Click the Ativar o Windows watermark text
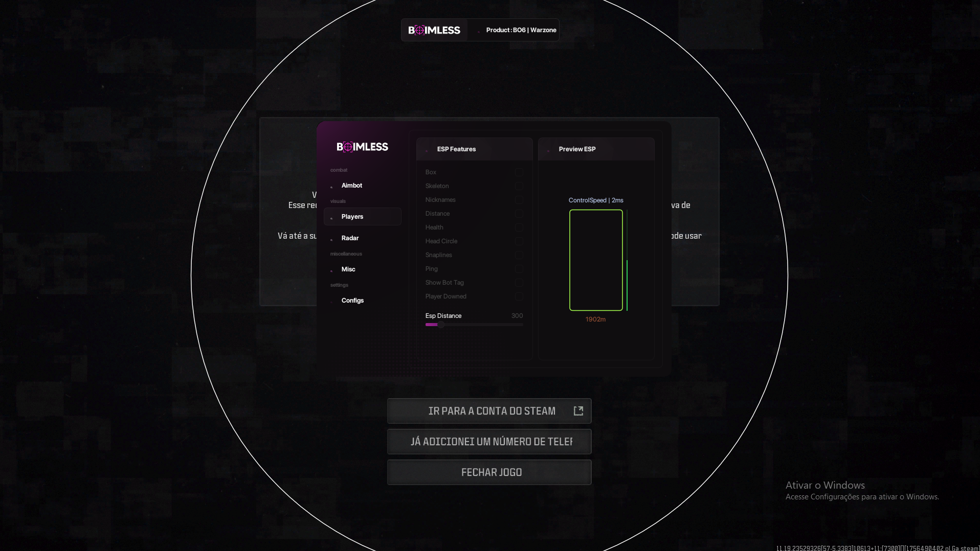The width and height of the screenshot is (980, 551). 825,485
